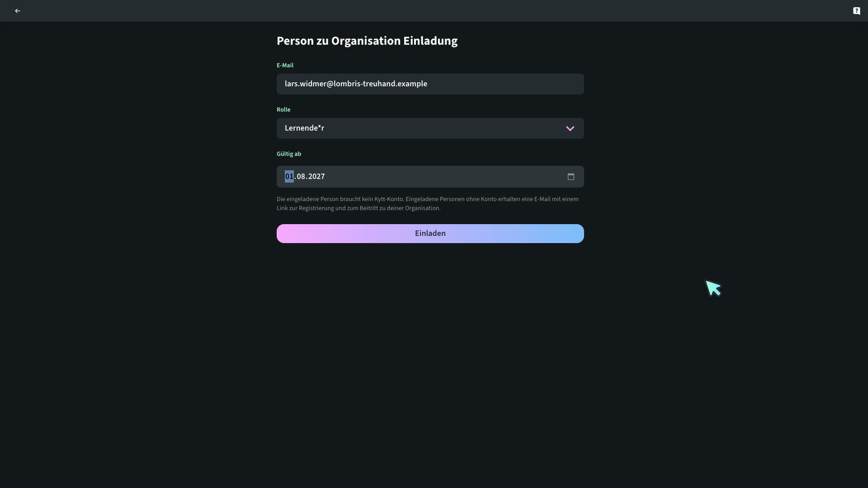Click the Lernende*r text in role selector

[x=304, y=128]
